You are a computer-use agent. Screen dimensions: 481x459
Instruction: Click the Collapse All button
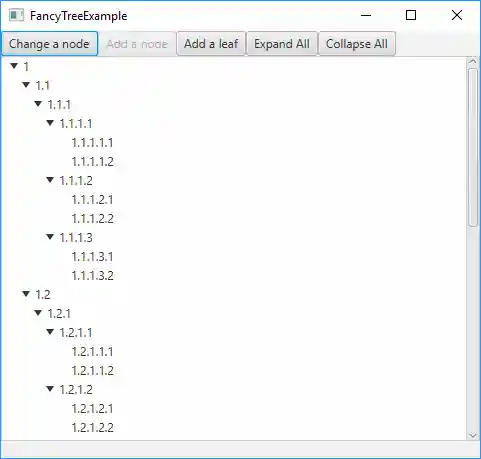click(x=357, y=44)
